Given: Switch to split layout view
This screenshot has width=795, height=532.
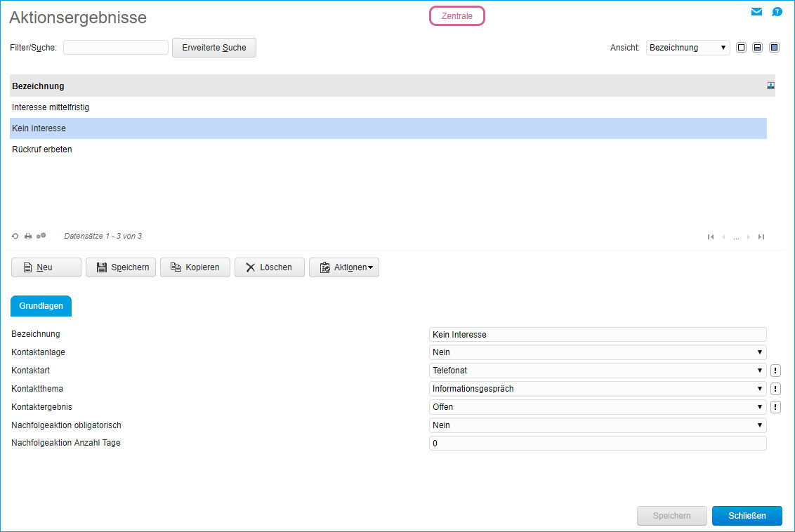Looking at the screenshot, I should [x=758, y=48].
